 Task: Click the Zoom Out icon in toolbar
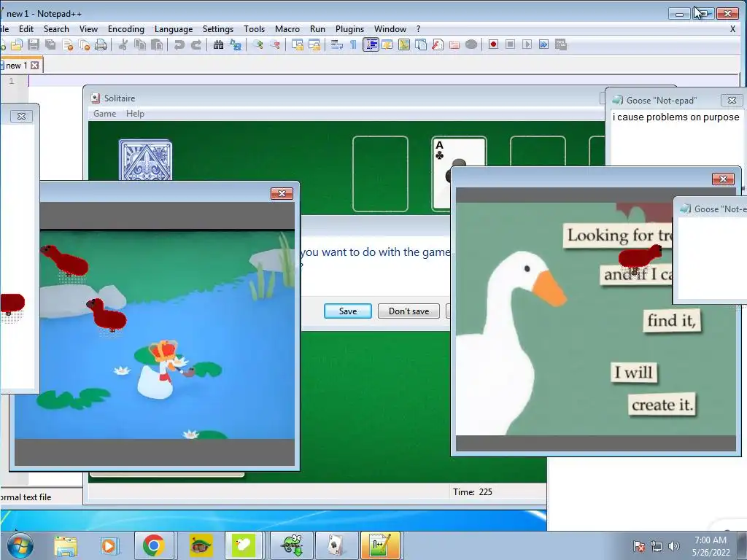coord(275,44)
